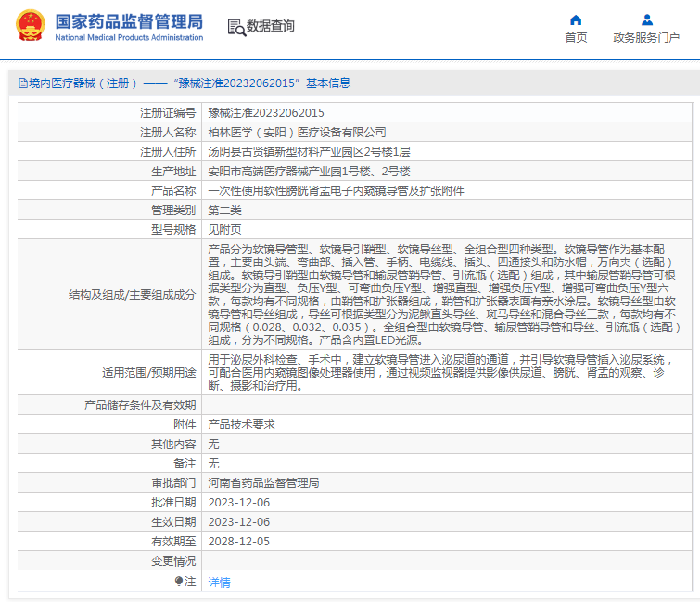The height and width of the screenshot is (602, 700).
Task: Open the 详情 link in the 注 row
Action: (x=219, y=582)
